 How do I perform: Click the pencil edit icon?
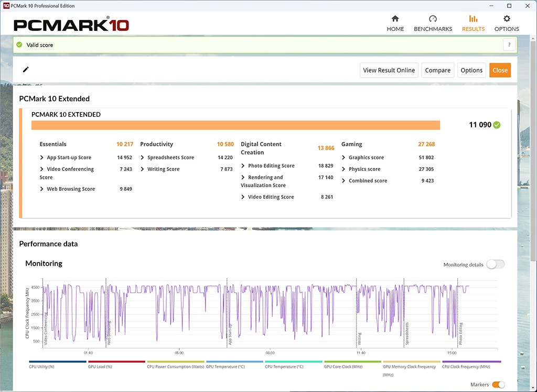(26, 70)
